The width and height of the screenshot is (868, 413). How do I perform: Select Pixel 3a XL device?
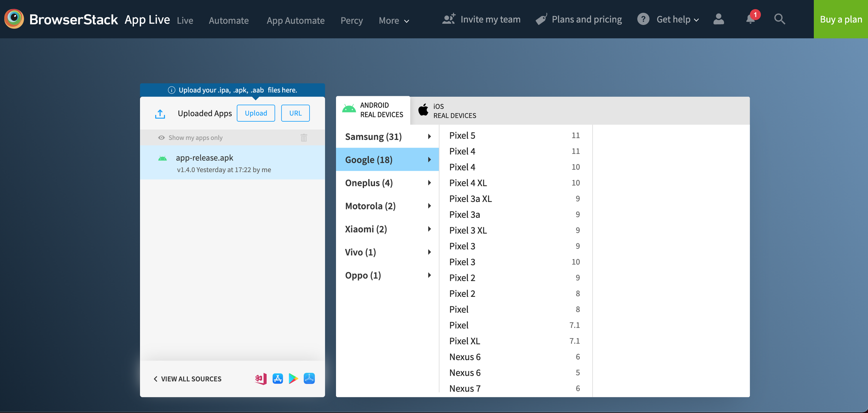point(515,199)
